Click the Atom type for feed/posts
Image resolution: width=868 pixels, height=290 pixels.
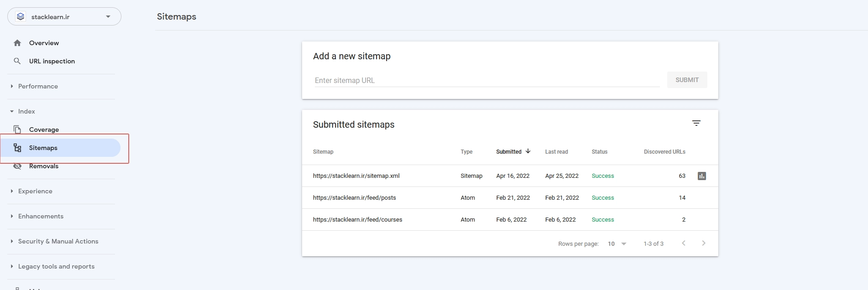(x=468, y=198)
